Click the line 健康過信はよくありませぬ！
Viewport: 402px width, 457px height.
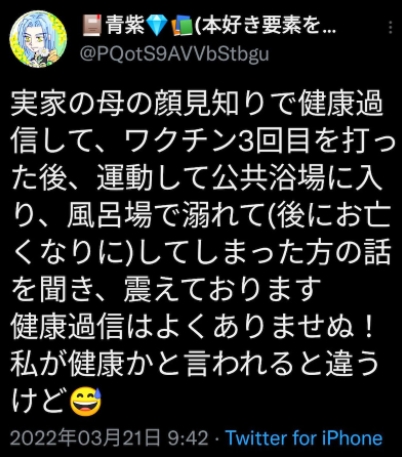192,325
